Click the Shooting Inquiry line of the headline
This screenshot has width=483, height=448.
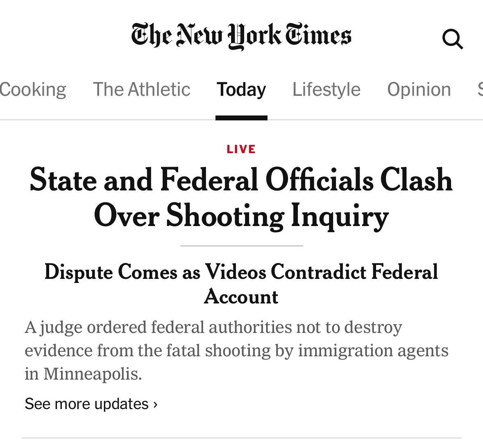click(x=241, y=216)
